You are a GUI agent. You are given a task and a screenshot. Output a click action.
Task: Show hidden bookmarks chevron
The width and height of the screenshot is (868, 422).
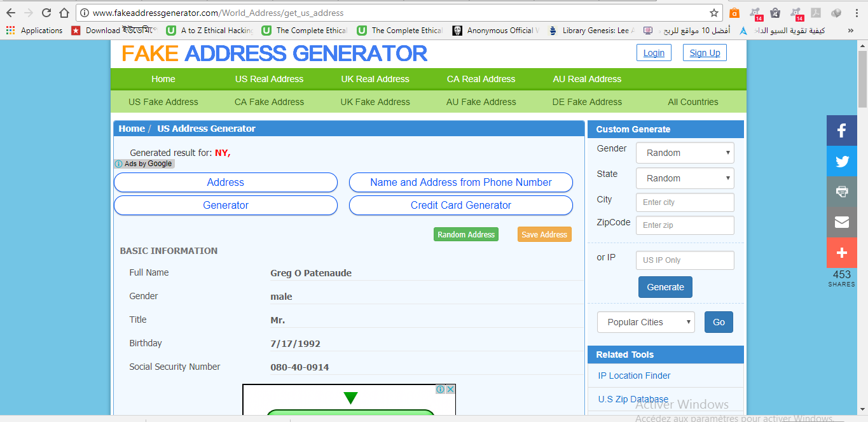851,30
